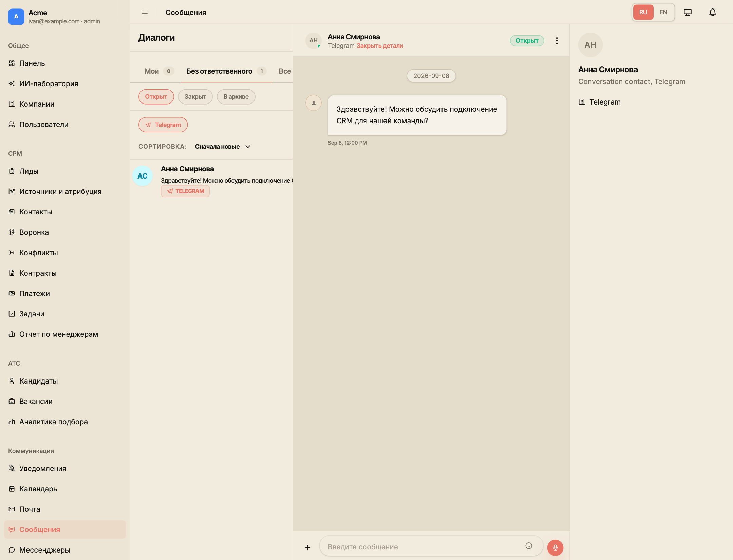
Task: Click the Telegram entry in the contact details
Action: point(600,102)
